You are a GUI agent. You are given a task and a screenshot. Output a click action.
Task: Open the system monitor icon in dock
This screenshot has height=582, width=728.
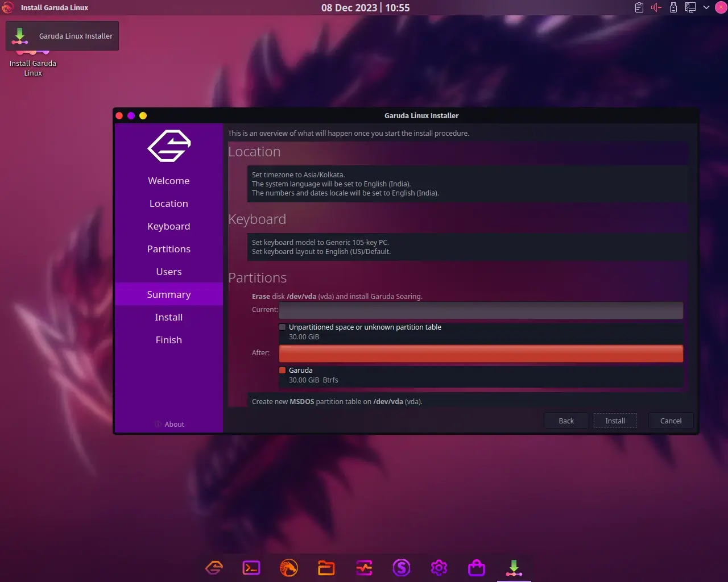364,567
